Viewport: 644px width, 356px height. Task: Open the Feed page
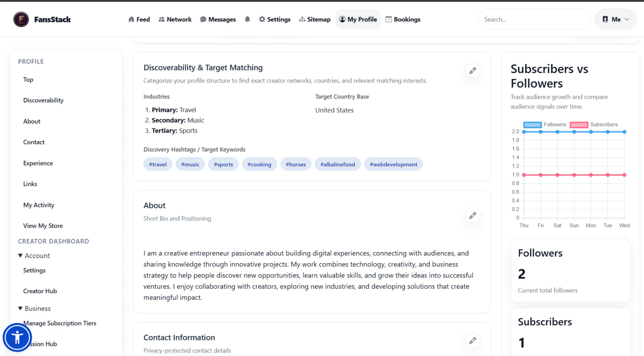click(x=139, y=19)
